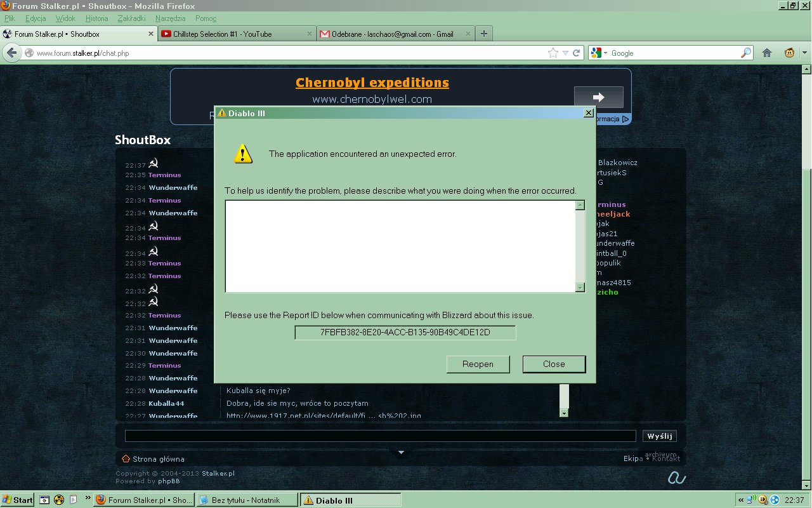Close the Chillstep Selection YouTube tab

click(310, 34)
